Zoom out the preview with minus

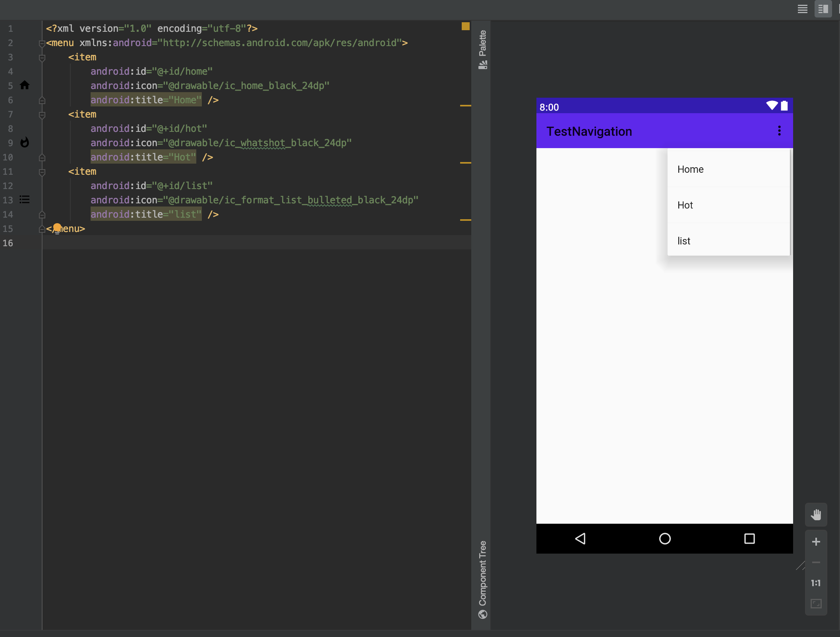(816, 562)
